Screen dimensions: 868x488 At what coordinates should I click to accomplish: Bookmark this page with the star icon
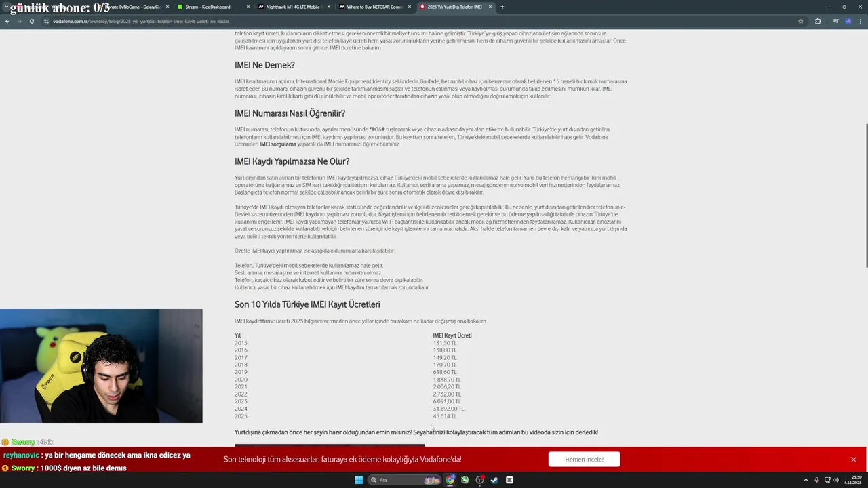[x=801, y=21]
